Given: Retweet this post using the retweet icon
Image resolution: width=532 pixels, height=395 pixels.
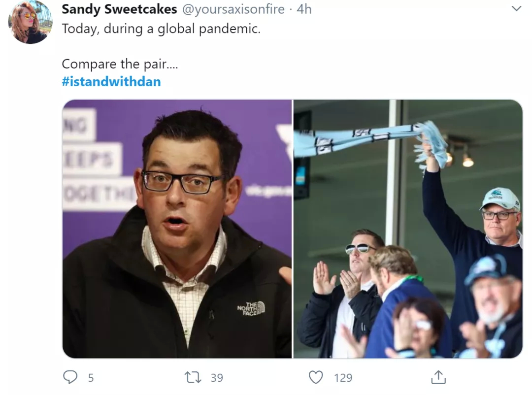Looking at the screenshot, I should pos(193,377).
